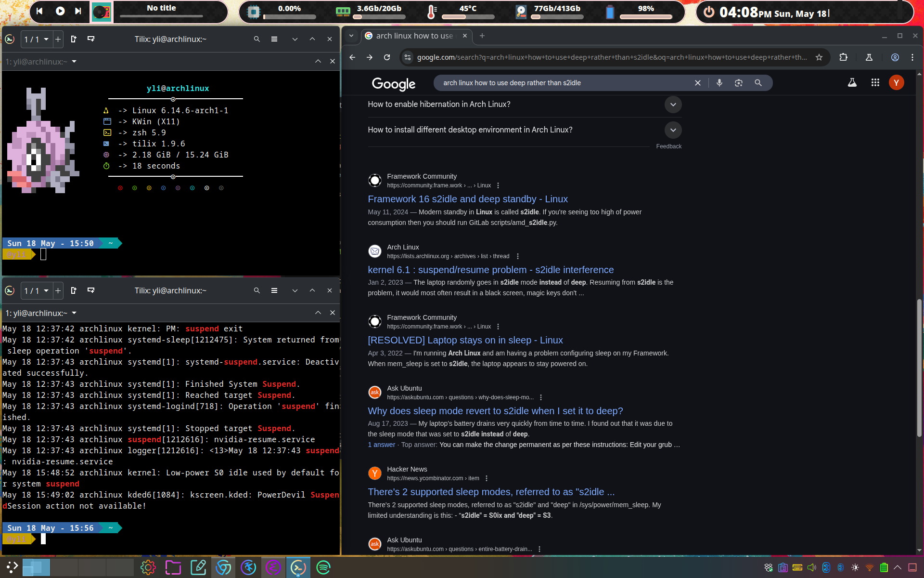The image size is (924, 578).
Task: Open Google Lens image search icon
Action: click(x=738, y=83)
